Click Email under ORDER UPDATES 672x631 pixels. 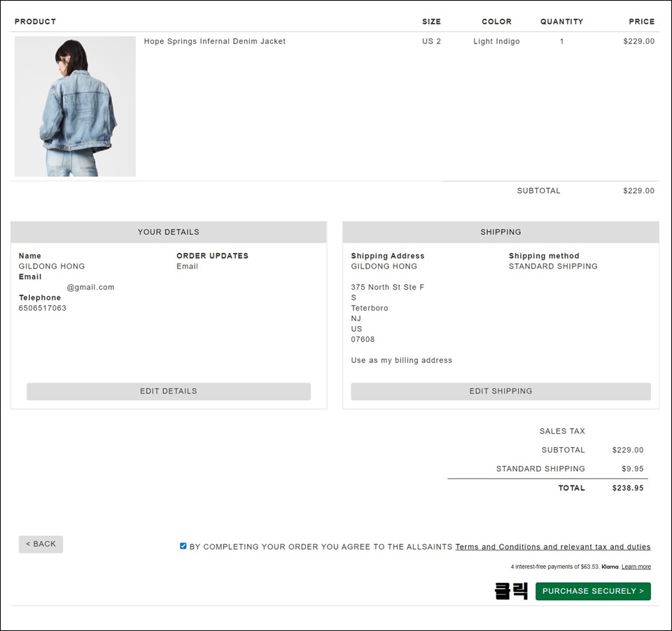(x=188, y=266)
